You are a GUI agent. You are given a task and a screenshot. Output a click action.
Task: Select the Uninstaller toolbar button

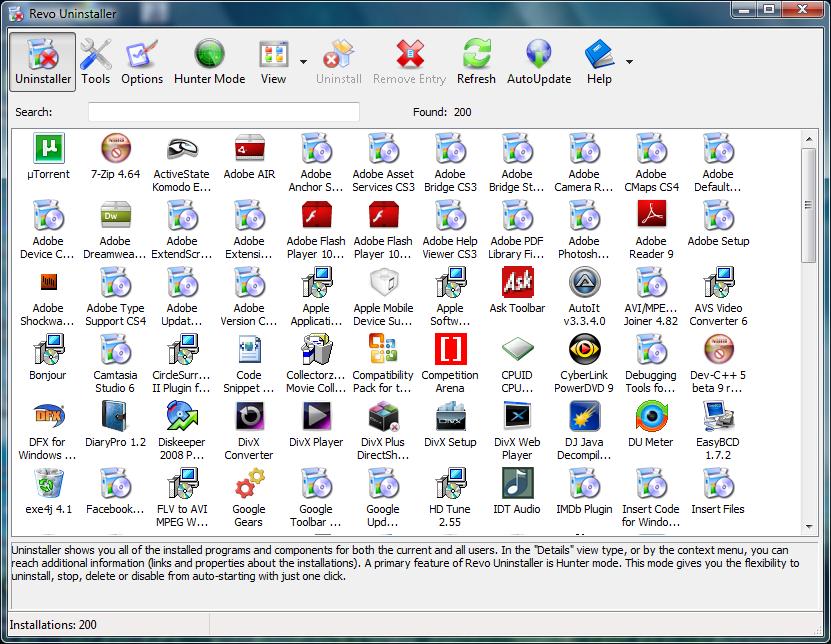click(x=43, y=62)
